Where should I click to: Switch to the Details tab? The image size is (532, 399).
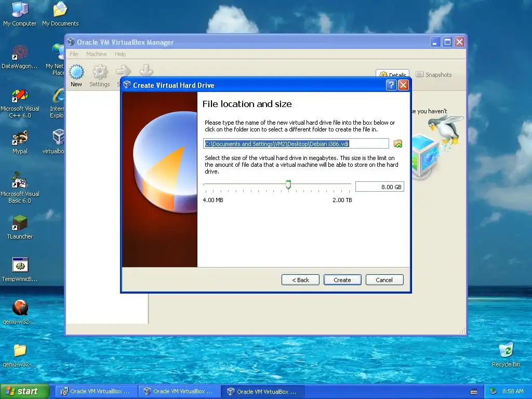[x=393, y=74]
